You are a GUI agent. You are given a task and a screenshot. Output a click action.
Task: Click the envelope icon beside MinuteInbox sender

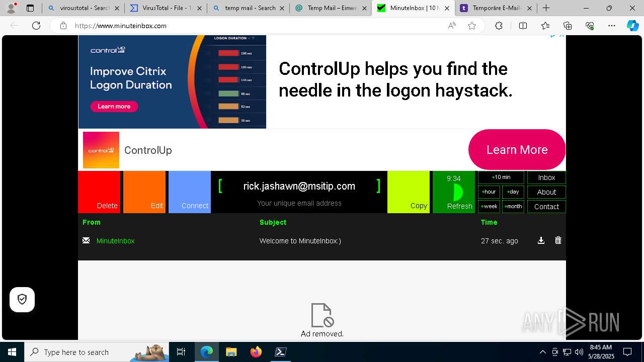(86, 240)
